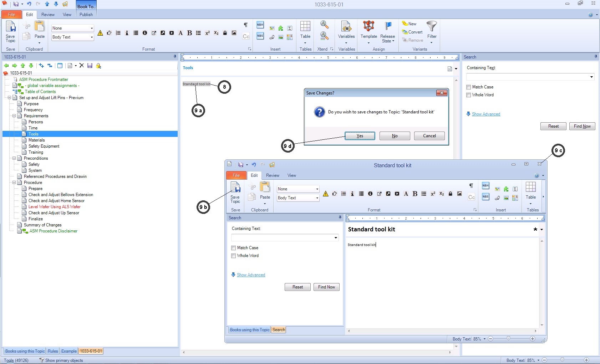Click the info circle icon in Standard tool kit ribbon
Viewport: 600px width, 364px height.
point(370,194)
